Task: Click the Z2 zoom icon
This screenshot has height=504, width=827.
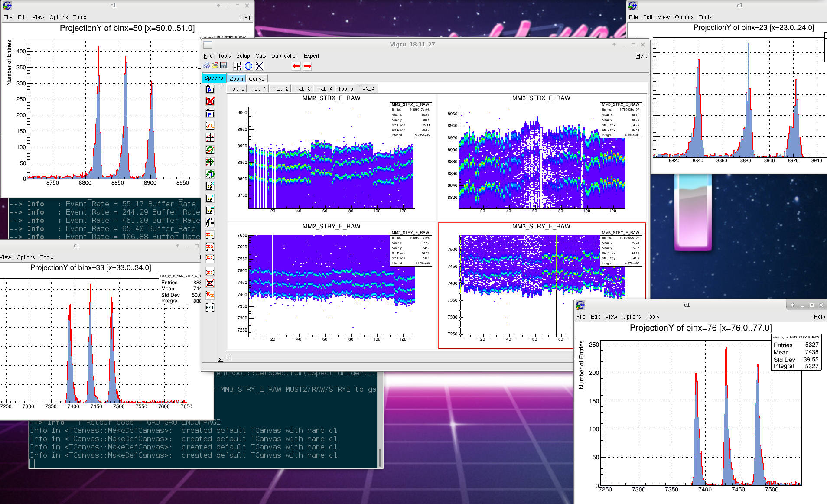Action: pos(210,247)
